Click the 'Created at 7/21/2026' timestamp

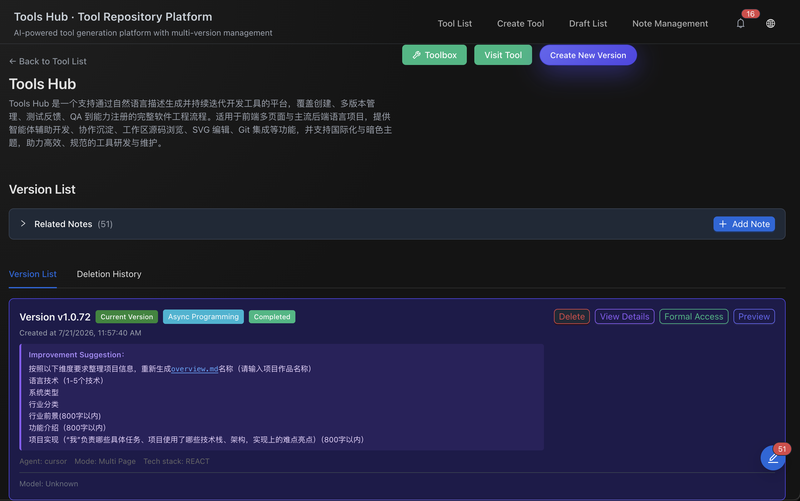tap(80, 333)
